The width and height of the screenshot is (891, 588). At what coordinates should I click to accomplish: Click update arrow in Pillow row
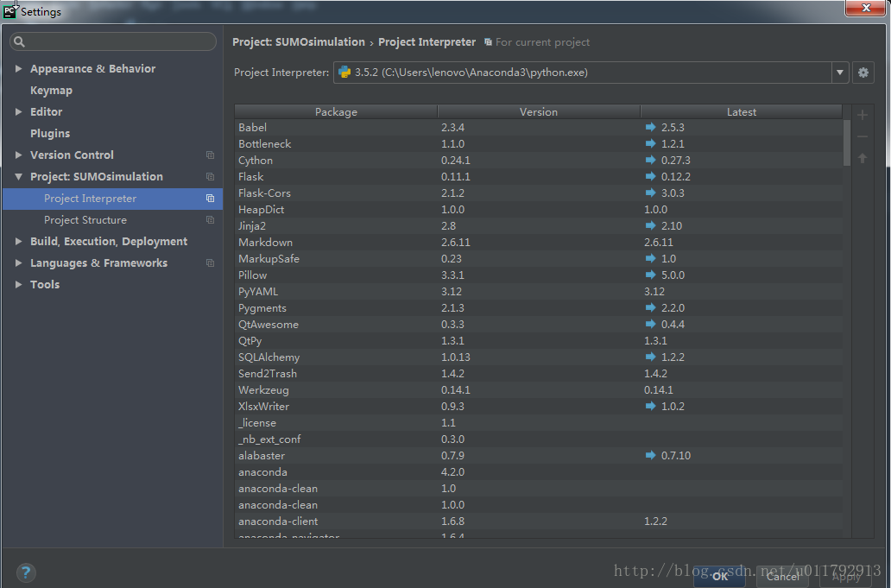click(651, 275)
